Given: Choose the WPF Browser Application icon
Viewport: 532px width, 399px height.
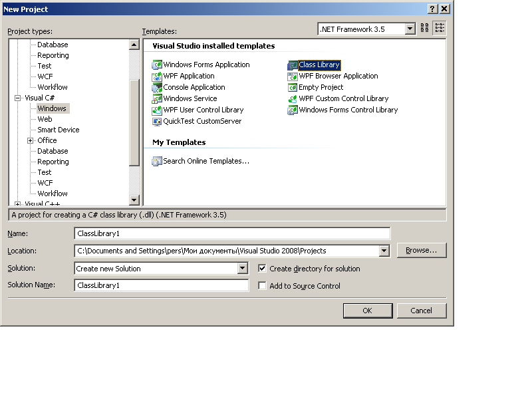Looking at the screenshot, I should (x=293, y=76).
